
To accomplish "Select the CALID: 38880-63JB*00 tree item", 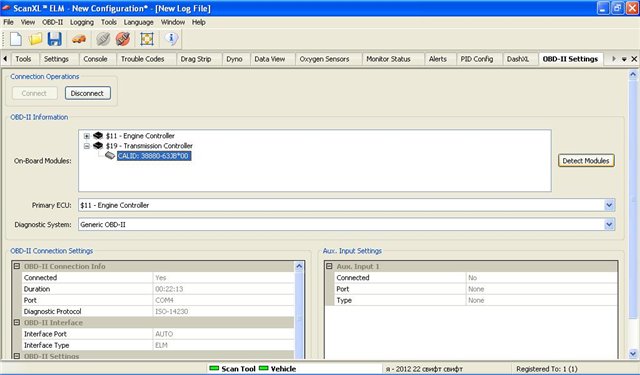I will tap(154, 156).
